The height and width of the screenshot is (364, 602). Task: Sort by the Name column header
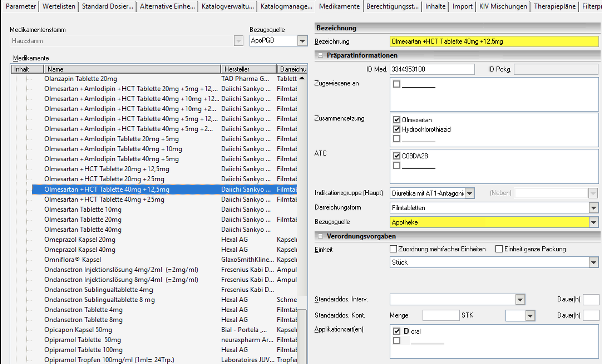[x=133, y=69]
